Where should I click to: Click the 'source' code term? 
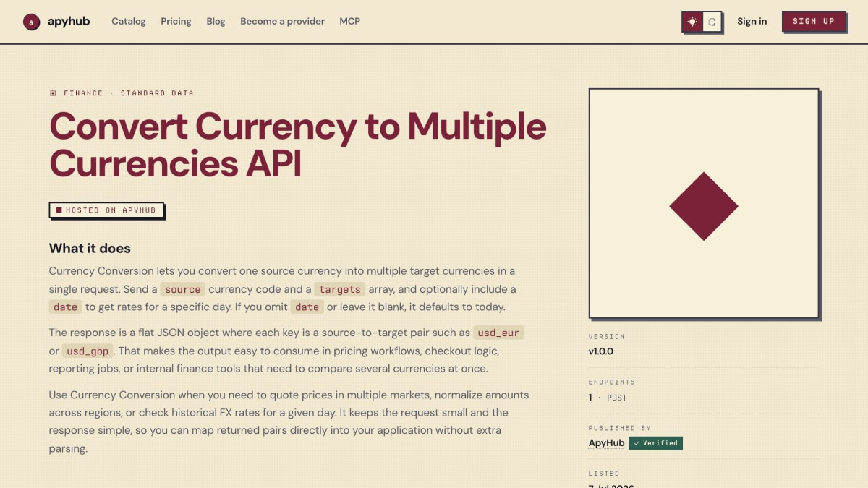182,289
